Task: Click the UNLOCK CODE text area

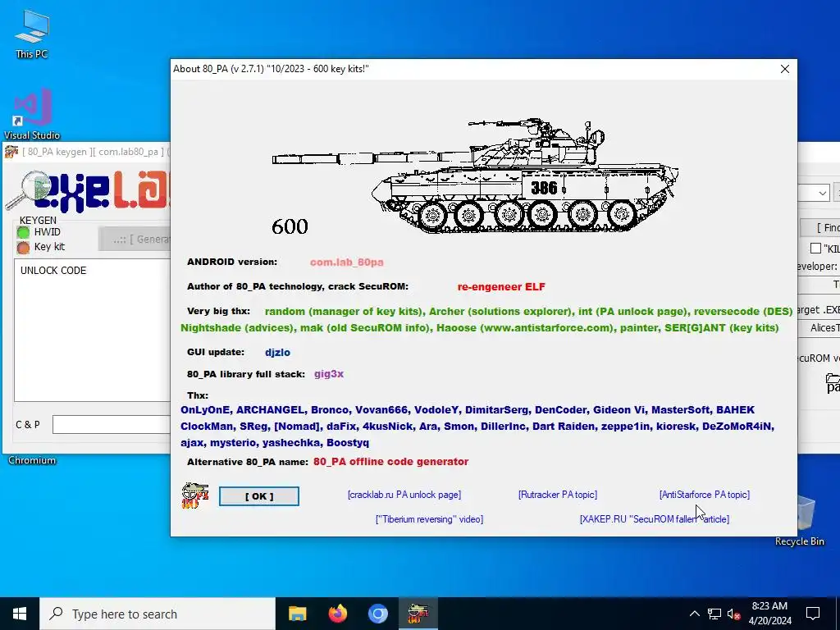Action: pyautogui.click(x=92, y=330)
